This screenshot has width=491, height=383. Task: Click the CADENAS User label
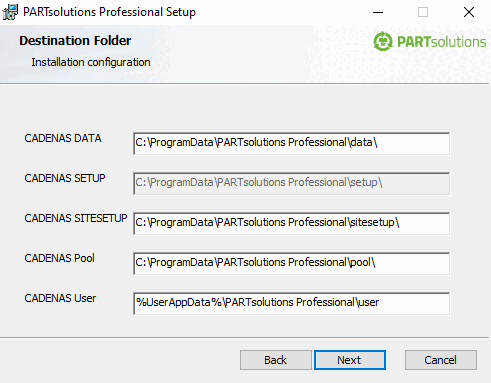tap(60, 298)
